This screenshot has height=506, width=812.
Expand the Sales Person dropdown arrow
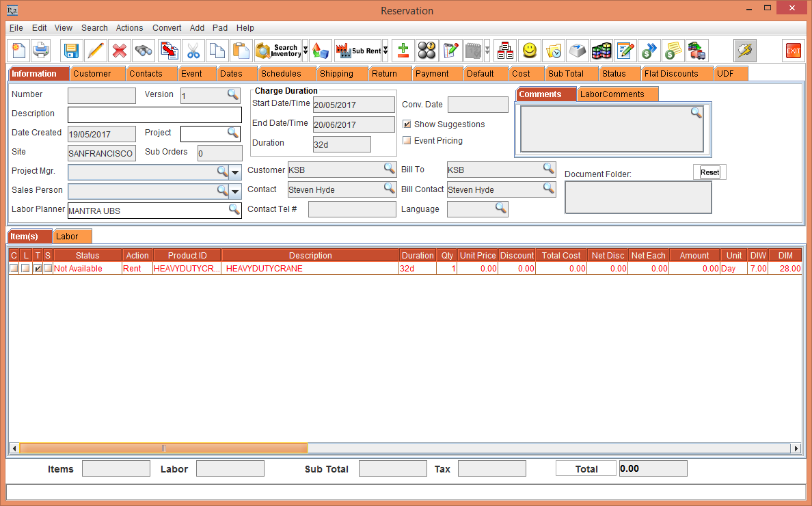coord(235,191)
